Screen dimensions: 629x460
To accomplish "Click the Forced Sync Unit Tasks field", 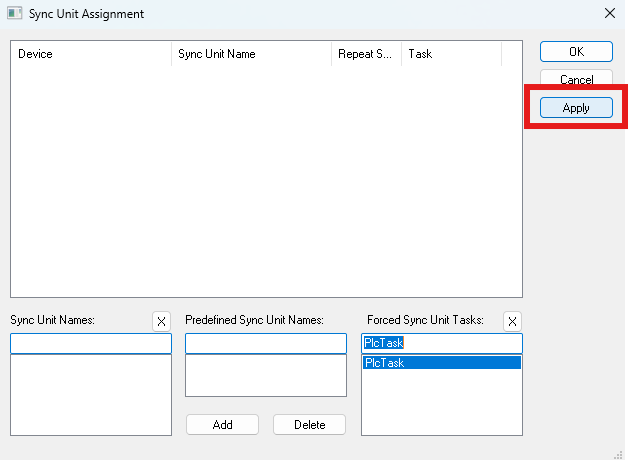I will (442, 343).
